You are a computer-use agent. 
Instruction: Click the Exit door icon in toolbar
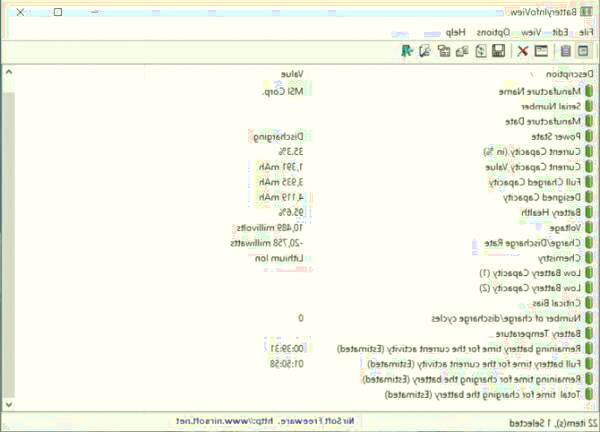(x=407, y=50)
